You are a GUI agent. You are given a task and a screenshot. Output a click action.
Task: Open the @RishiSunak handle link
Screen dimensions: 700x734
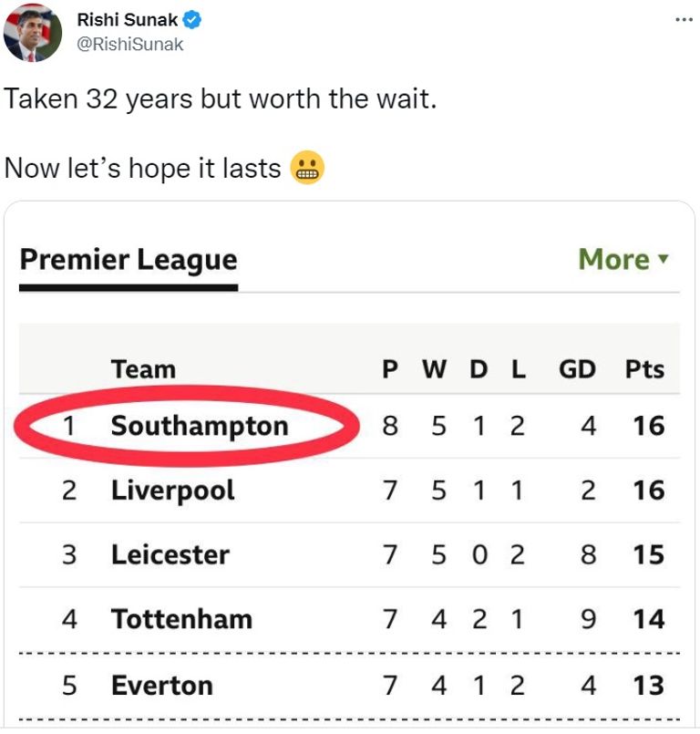point(129,43)
